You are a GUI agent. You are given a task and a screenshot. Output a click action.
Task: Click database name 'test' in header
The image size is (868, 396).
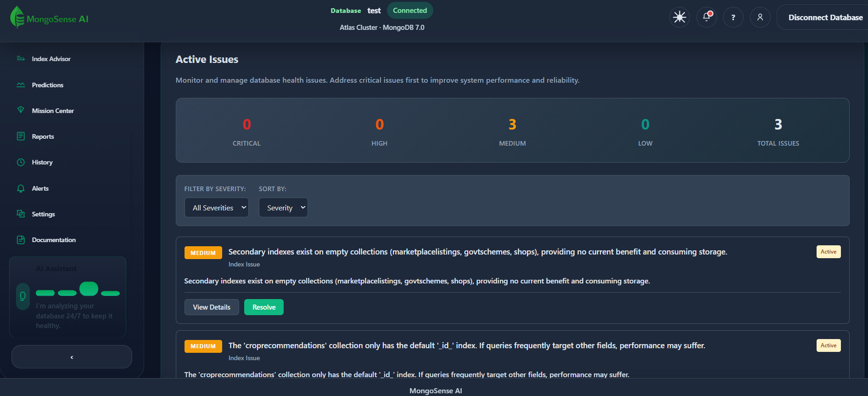tap(374, 11)
